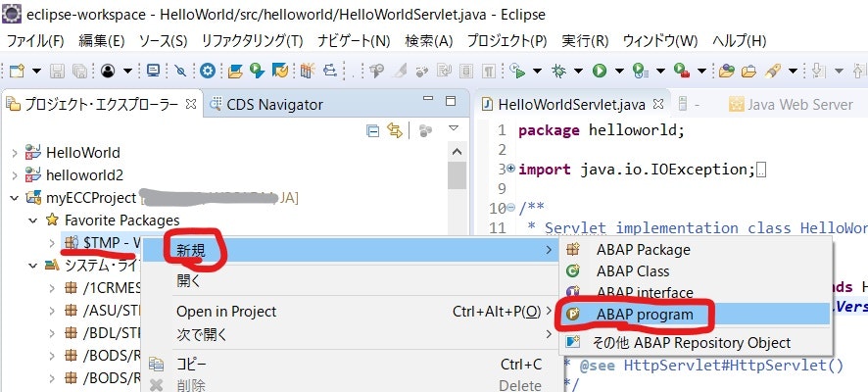Open the Debug dropdown arrow
The image size is (868, 392).
pos(578,71)
